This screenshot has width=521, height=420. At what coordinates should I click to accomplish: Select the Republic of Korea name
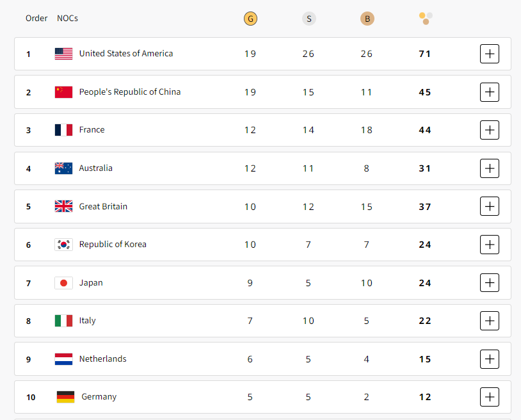[x=113, y=245]
